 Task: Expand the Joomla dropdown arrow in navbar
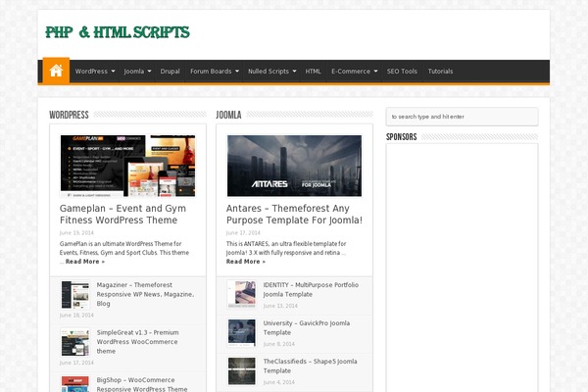click(x=149, y=71)
